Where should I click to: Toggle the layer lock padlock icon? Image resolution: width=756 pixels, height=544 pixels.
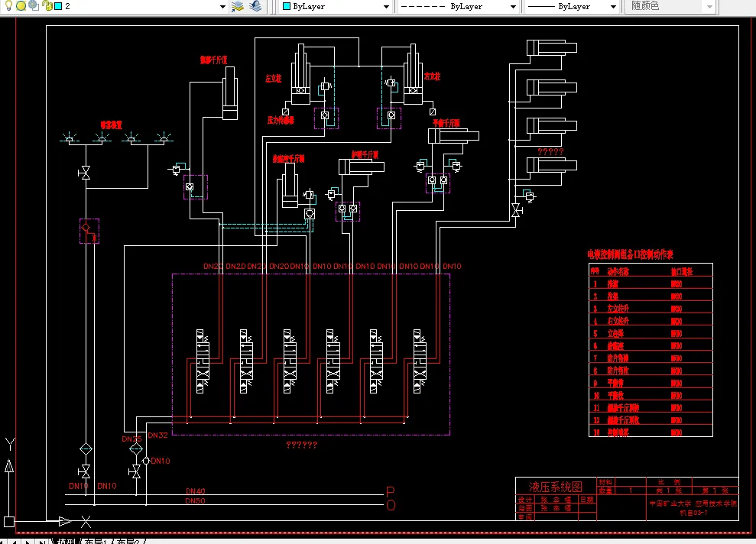(47, 6)
